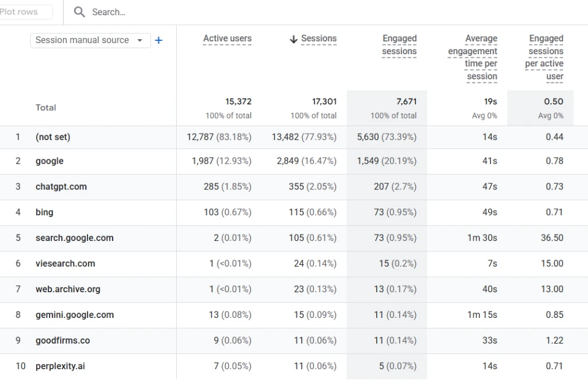Click bing sessions 115 (0.66%)
The width and height of the screenshot is (588, 385).
[x=313, y=212]
